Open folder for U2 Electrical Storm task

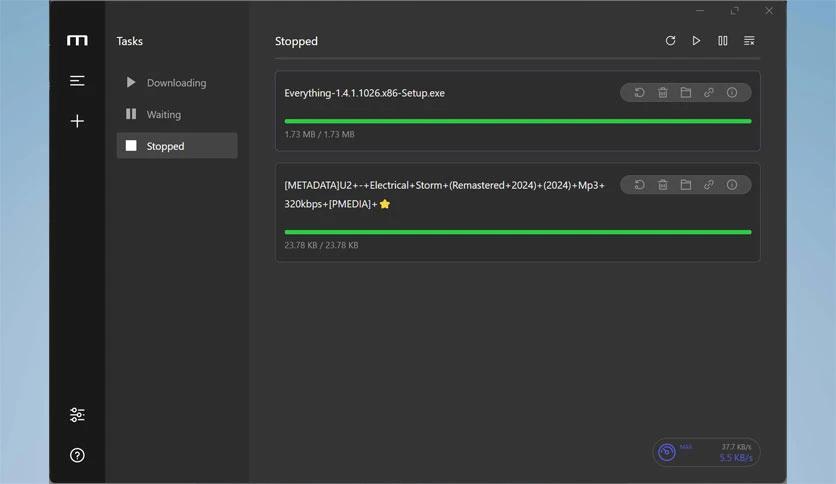(x=686, y=185)
